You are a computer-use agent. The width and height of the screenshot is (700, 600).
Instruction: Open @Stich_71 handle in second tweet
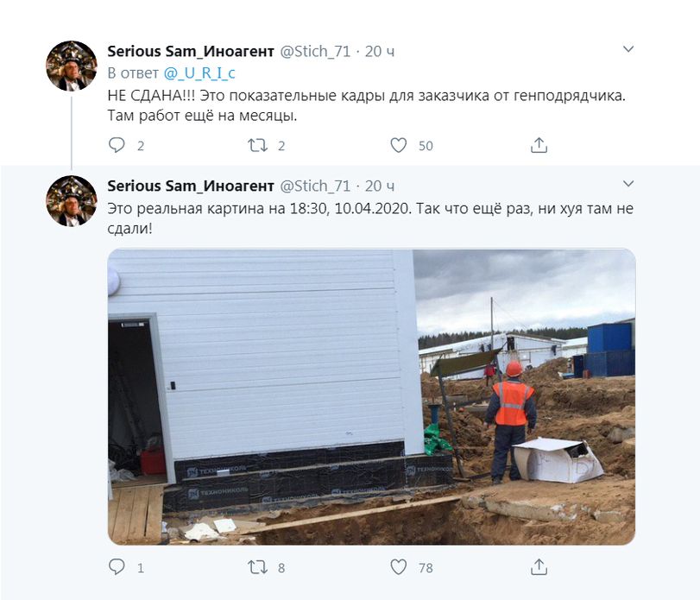[315, 186]
